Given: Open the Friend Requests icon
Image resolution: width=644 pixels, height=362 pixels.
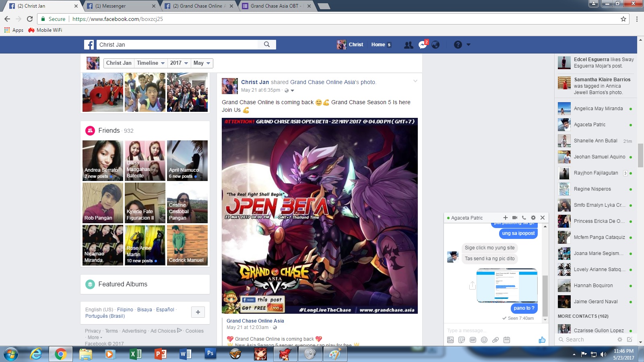Looking at the screenshot, I should click(409, 45).
